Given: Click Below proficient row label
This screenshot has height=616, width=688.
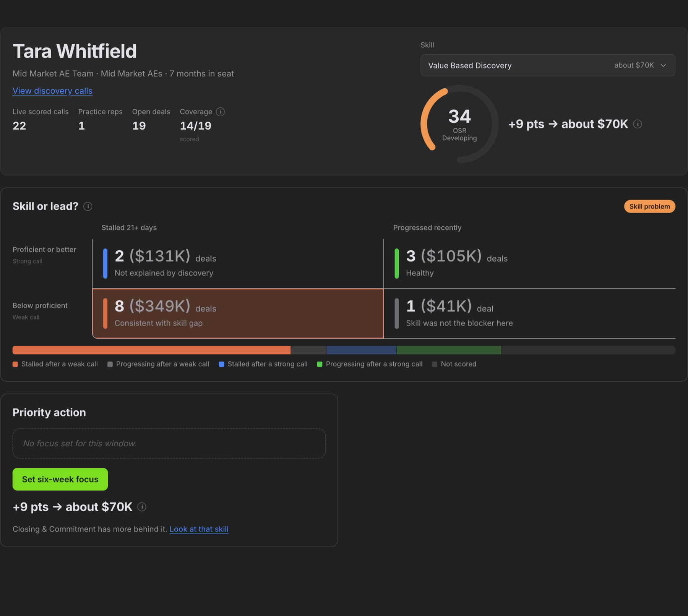Looking at the screenshot, I should pyautogui.click(x=40, y=305).
